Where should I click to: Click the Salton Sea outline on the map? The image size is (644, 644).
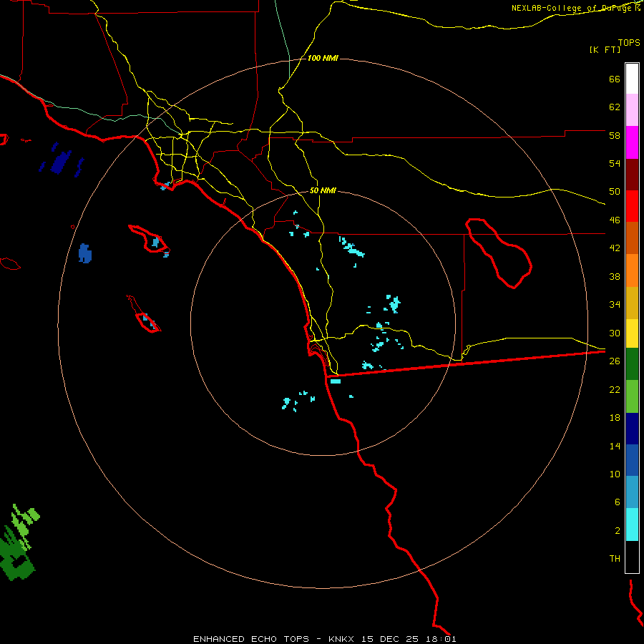(x=499, y=253)
